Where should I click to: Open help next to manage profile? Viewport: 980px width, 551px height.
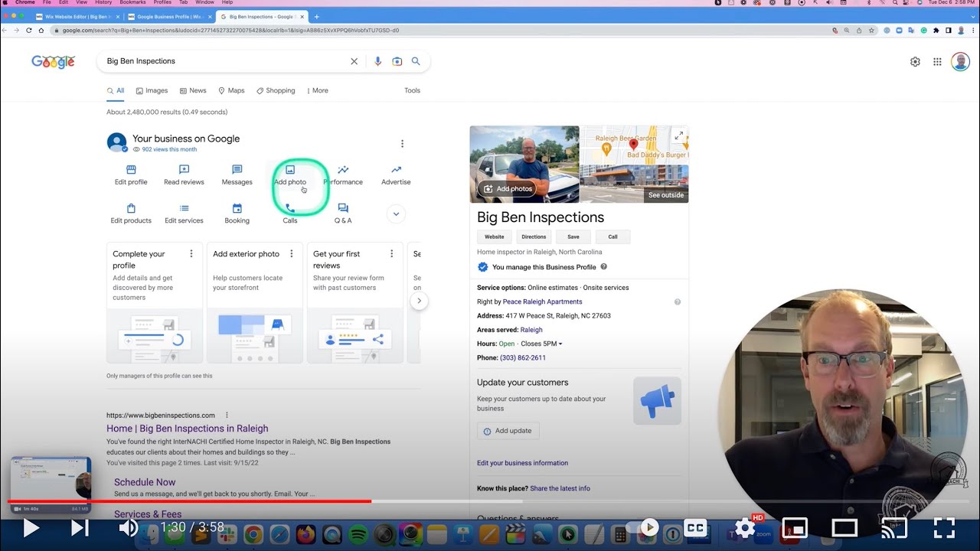(x=604, y=267)
